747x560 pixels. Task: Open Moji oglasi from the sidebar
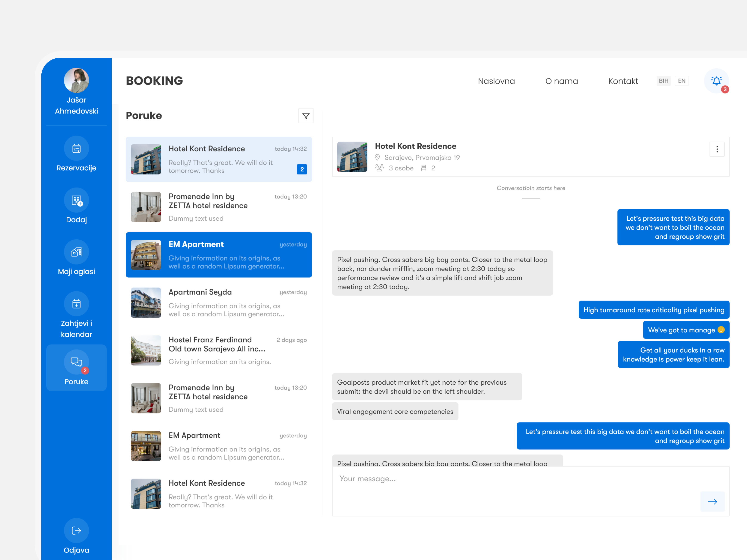[x=76, y=252]
